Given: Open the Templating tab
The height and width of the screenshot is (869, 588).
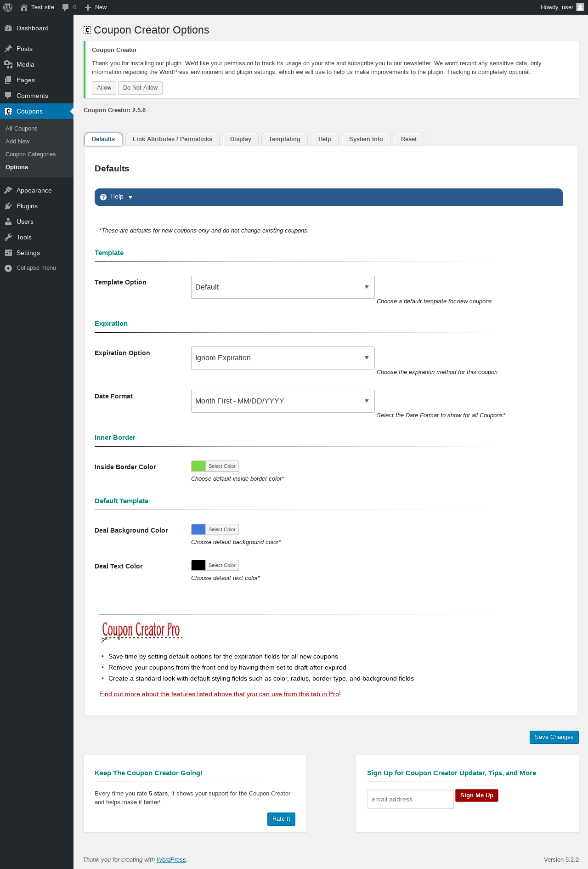Looking at the screenshot, I should [x=284, y=139].
